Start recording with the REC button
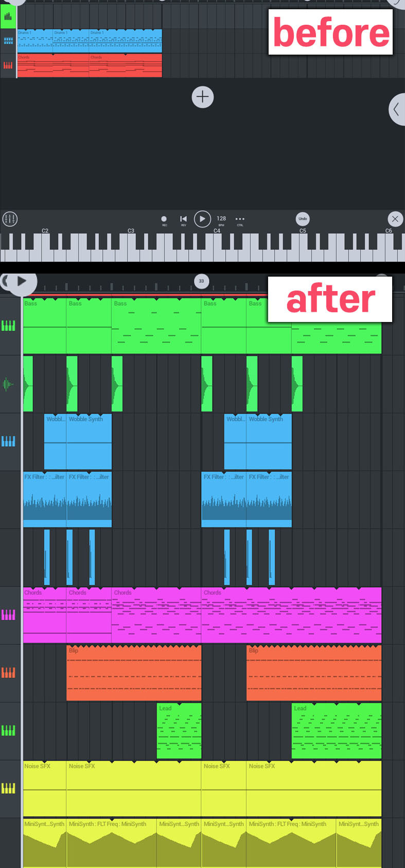This screenshot has width=405, height=868. (164, 220)
